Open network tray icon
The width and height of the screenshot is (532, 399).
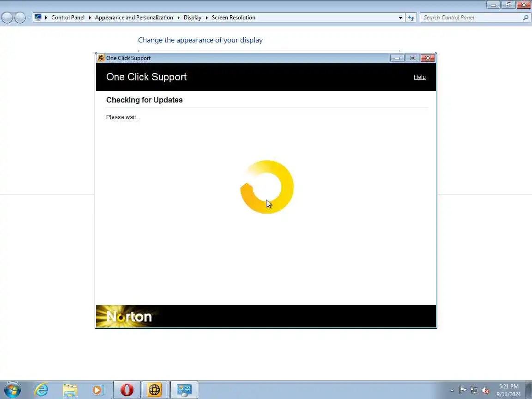pos(474,390)
